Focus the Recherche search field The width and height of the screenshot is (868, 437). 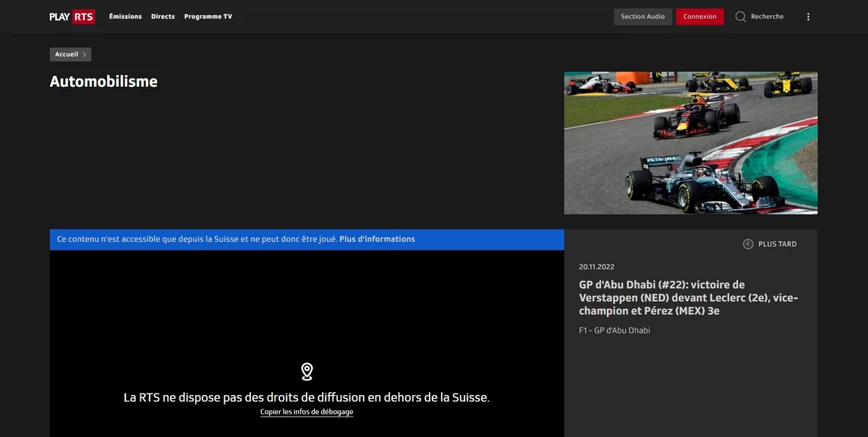point(767,17)
